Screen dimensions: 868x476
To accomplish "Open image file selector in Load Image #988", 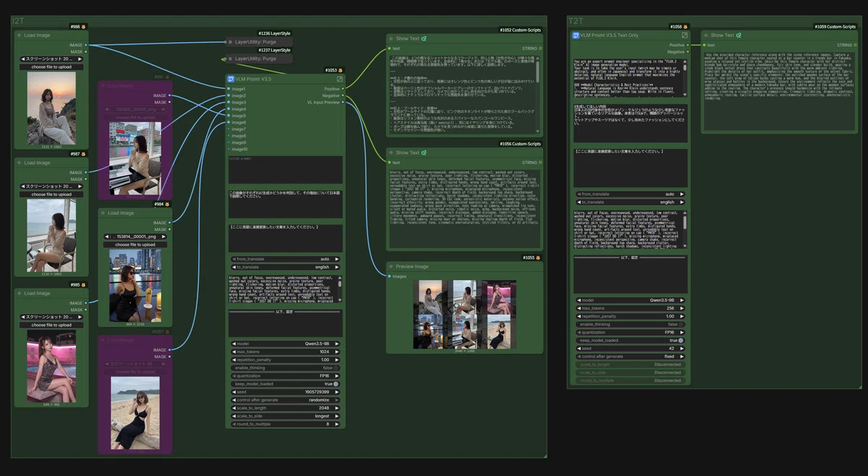I will pyautogui.click(x=51, y=59).
